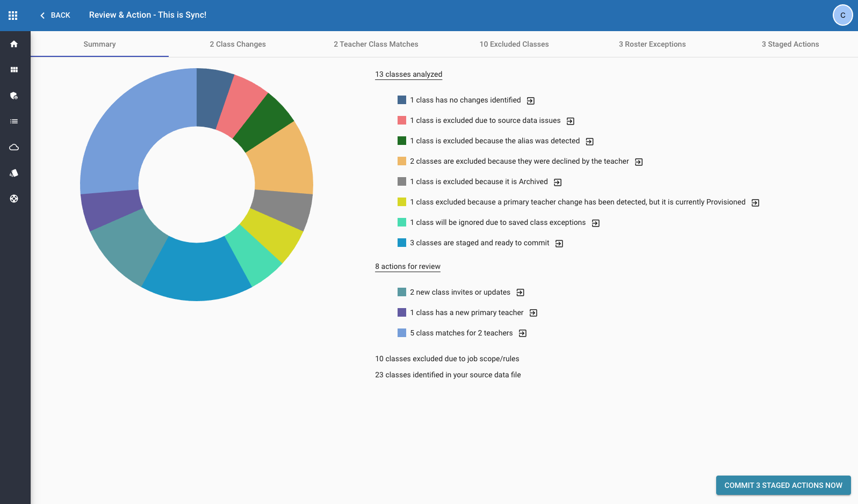View details of new class invites or updates

coord(520,293)
